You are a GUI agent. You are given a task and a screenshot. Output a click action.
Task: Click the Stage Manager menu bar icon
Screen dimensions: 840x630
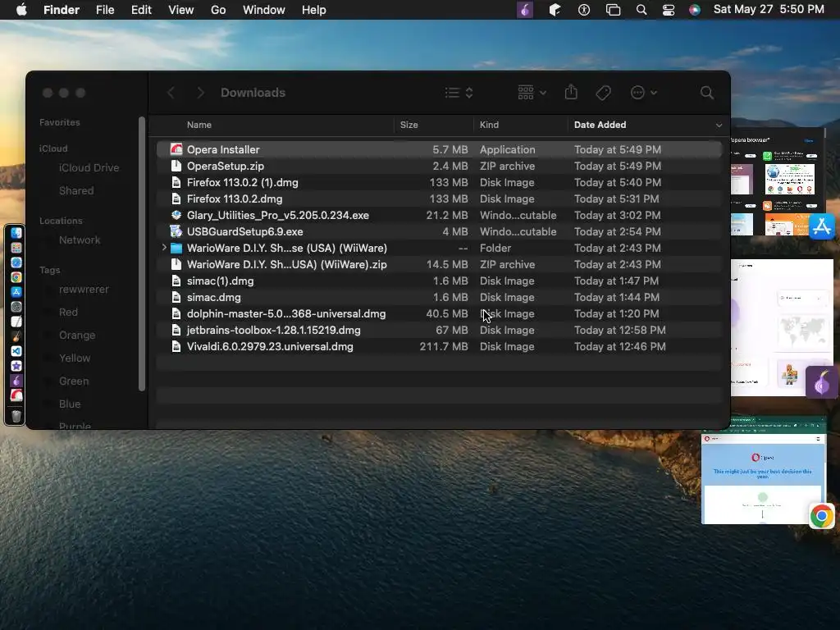point(613,10)
